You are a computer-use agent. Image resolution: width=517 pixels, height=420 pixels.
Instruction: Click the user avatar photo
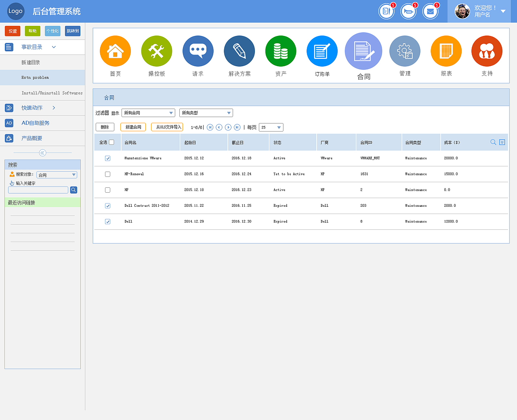click(x=462, y=11)
